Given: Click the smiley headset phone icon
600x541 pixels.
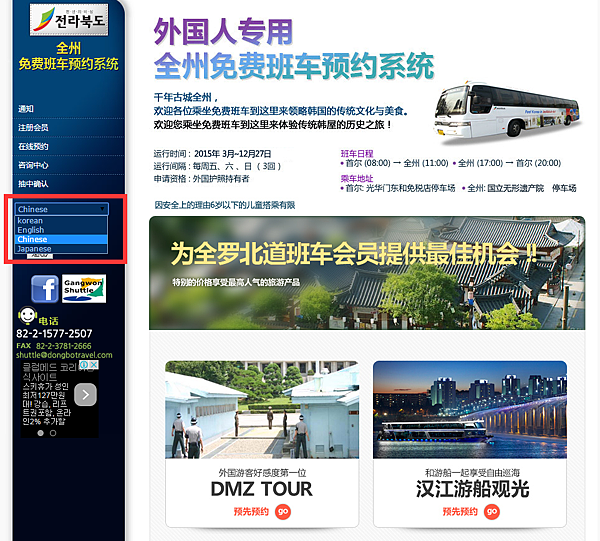Looking at the screenshot, I should (x=27, y=316).
